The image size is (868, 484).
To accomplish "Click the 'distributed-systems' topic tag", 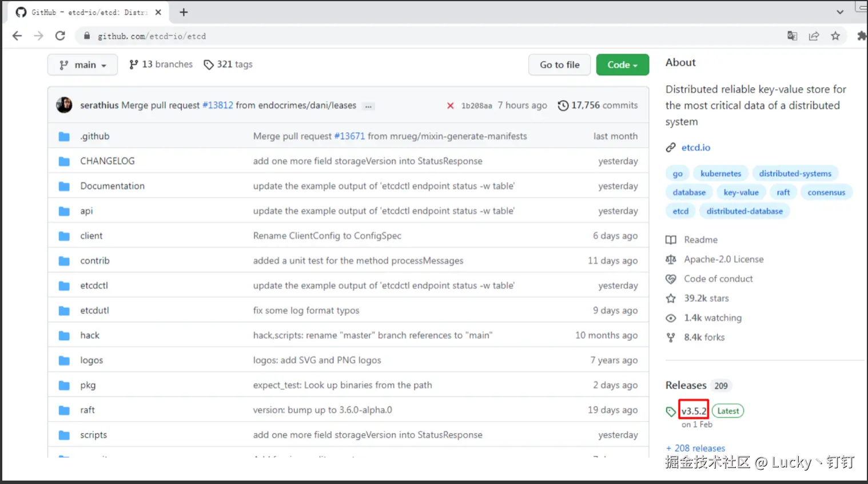I will point(795,173).
